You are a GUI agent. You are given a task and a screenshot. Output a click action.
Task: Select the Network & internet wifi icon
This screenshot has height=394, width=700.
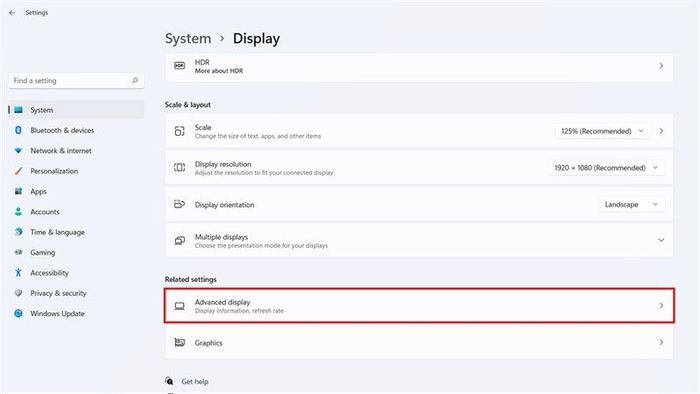click(x=18, y=151)
